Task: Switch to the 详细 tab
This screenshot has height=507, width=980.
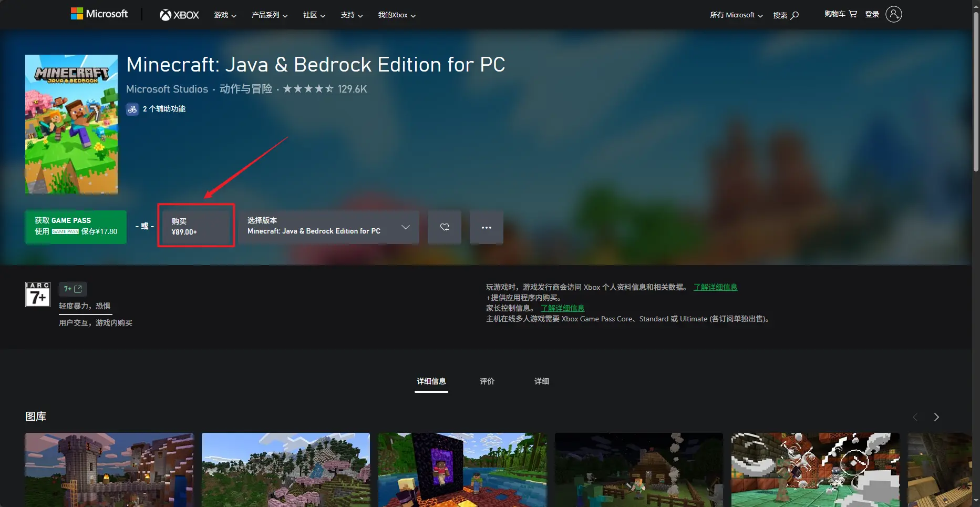Action: point(542,381)
